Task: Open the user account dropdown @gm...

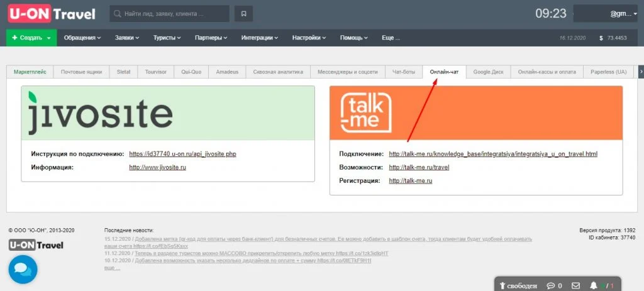Action: pyautogui.click(x=606, y=14)
